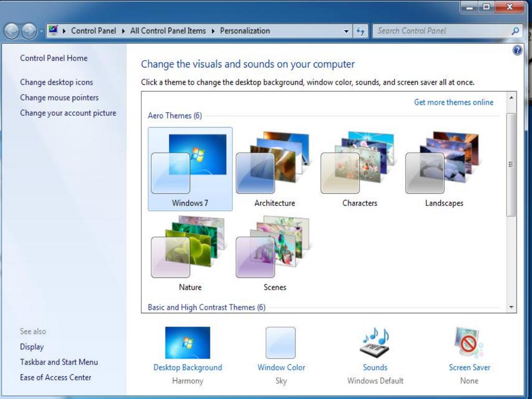Click the None screen saver label
Viewport: 532px width, 399px height.
tap(469, 381)
